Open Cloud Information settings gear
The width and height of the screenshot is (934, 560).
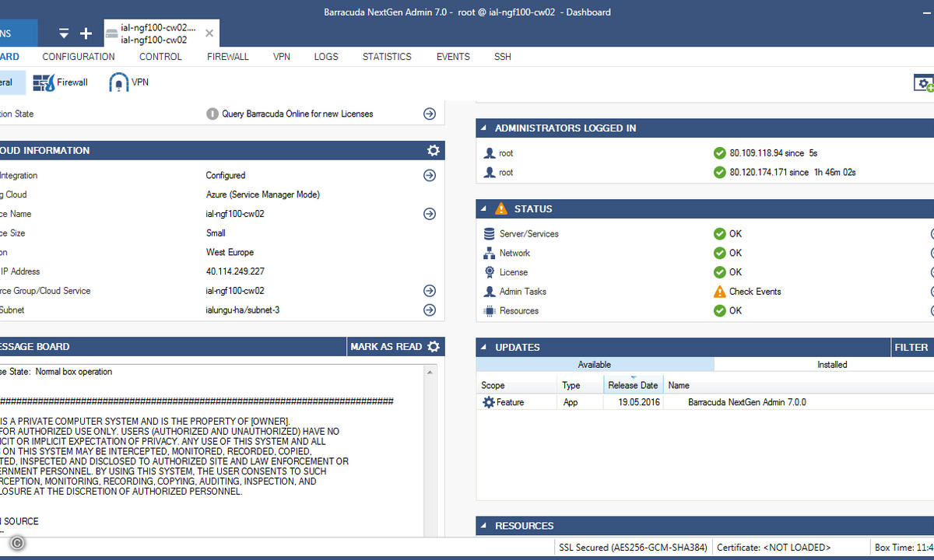[x=434, y=150]
